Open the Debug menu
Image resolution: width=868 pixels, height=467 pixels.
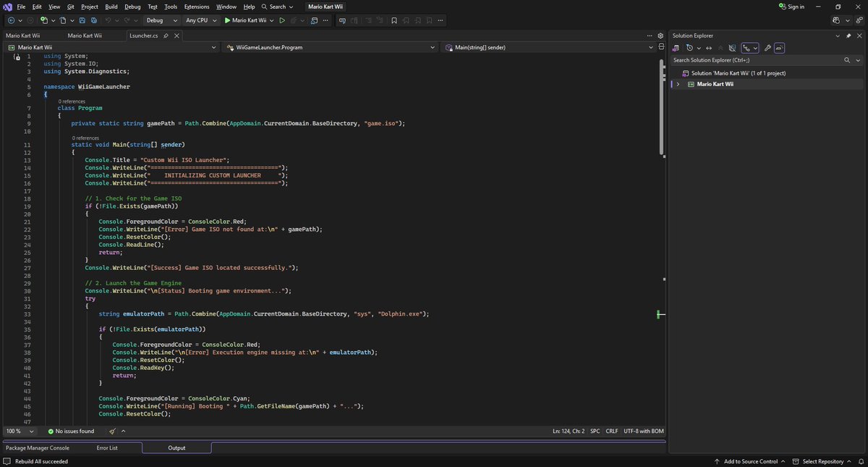click(132, 6)
